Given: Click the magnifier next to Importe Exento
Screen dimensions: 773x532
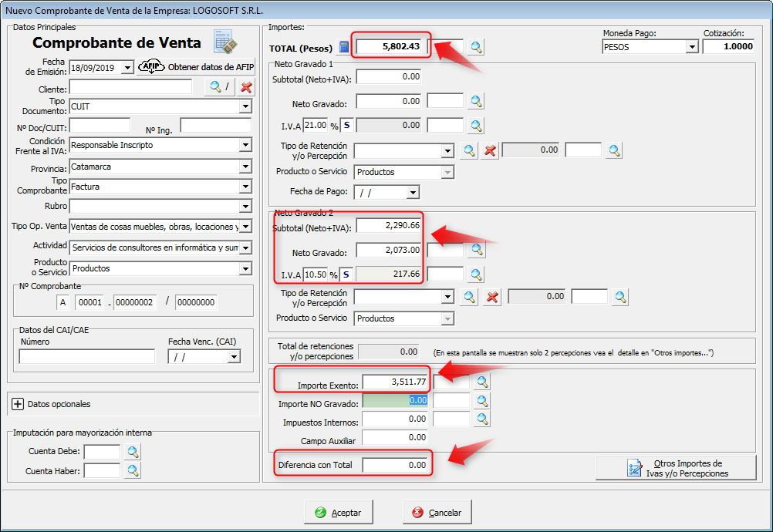Looking at the screenshot, I should click(482, 382).
